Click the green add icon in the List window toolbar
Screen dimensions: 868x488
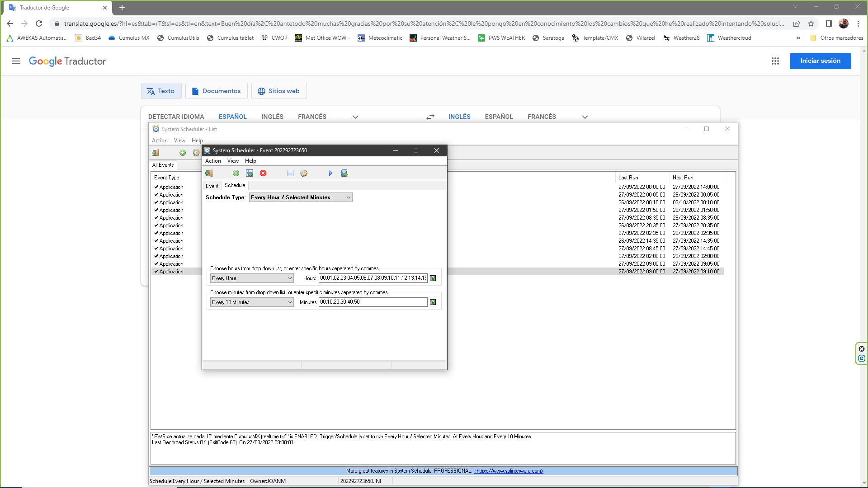183,153
